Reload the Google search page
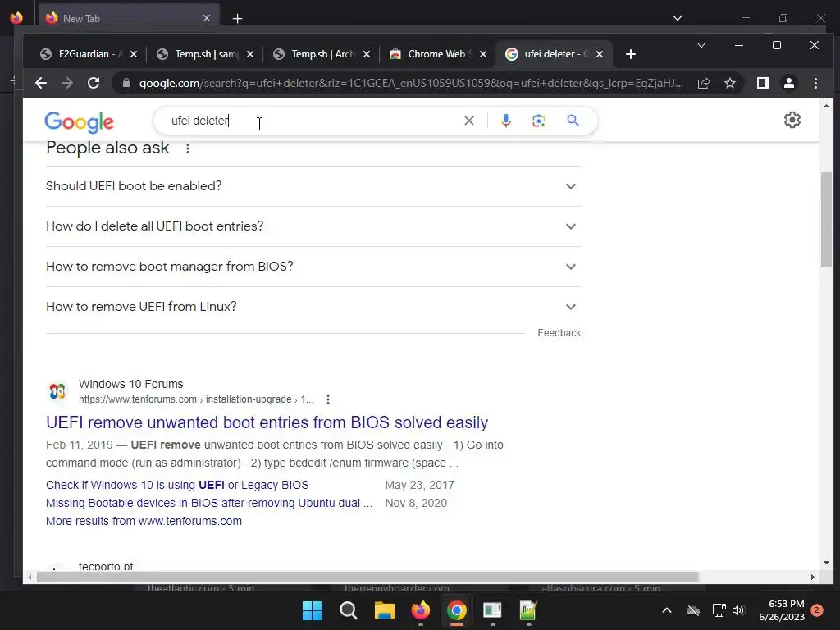This screenshot has height=630, width=840. click(94, 83)
